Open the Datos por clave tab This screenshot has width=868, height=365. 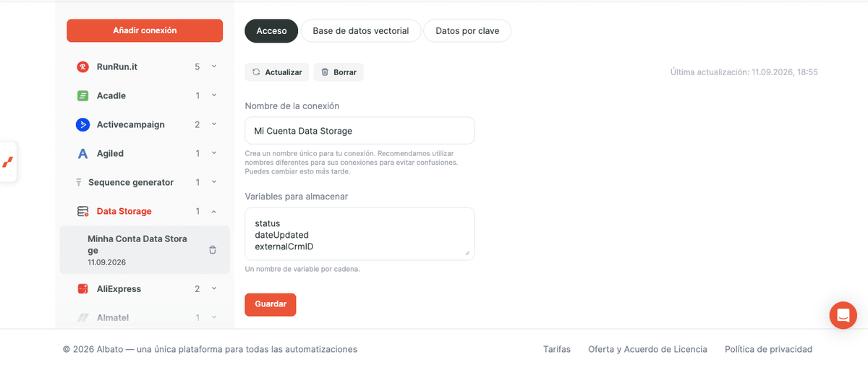point(467,31)
